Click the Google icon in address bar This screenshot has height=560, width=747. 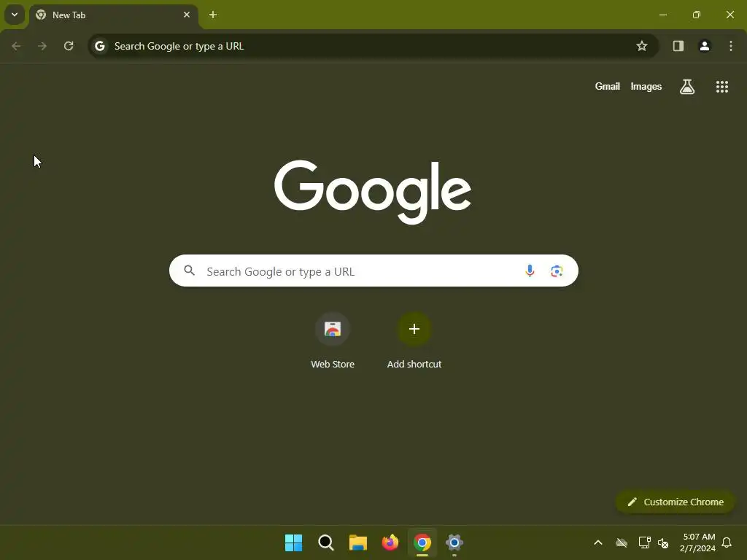click(x=99, y=46)
